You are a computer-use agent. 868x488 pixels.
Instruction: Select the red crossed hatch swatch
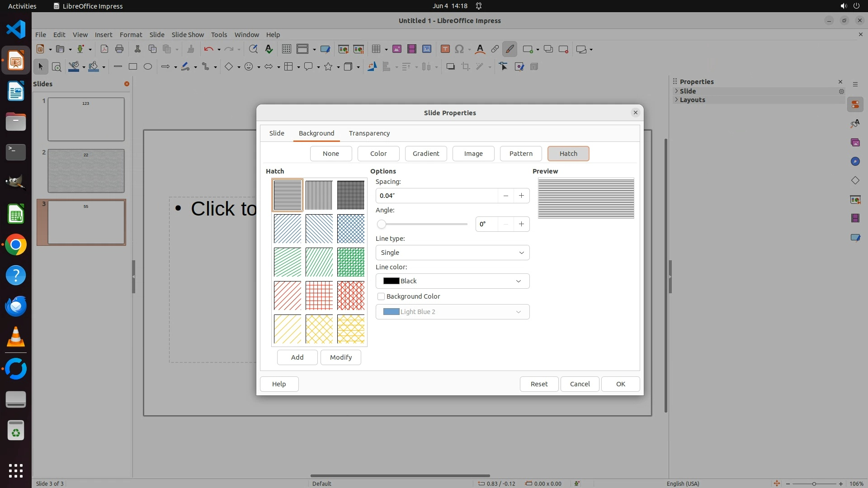(319, 296)
